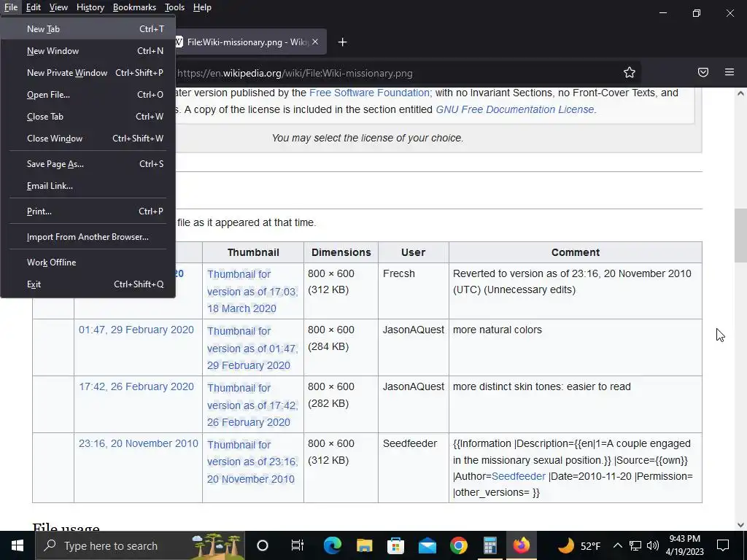Open the network status tray icon
The width and height of the screenshot is (747, 560).
(x=635, y=545)
